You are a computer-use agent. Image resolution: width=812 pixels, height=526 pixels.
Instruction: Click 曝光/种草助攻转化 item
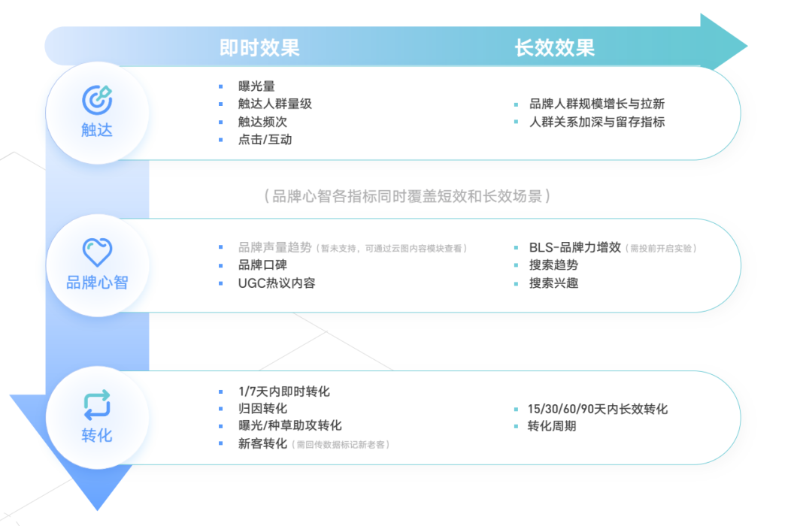coord(290,425)
